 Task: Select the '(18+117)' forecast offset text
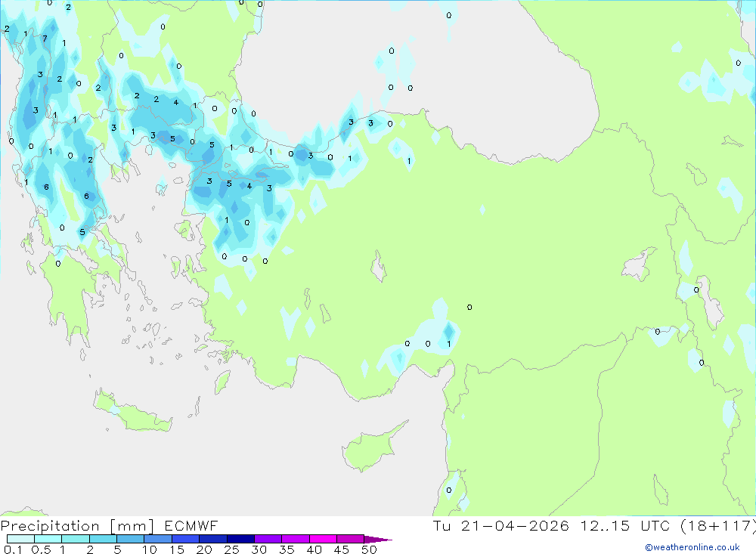(718, 526)
